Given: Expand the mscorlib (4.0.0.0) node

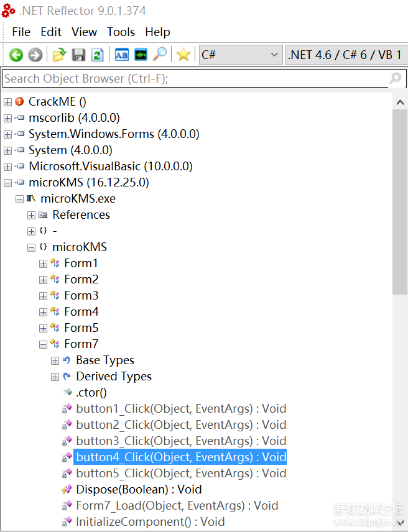Looking at the screenshot, I should point(7,118).
